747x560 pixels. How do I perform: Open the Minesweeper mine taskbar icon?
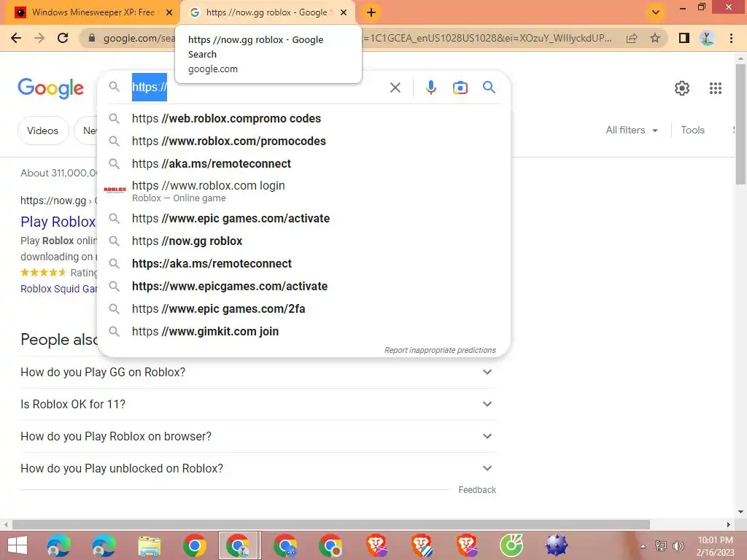pyautogui.click(x=557, y=545)
